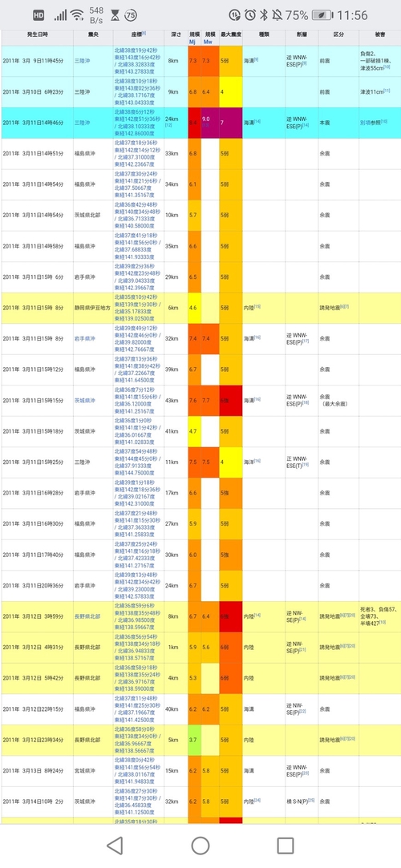
Task: Open 茨城県沖 link at 15時15分 row
Action: pyautogui.click(x=85, y=400)
